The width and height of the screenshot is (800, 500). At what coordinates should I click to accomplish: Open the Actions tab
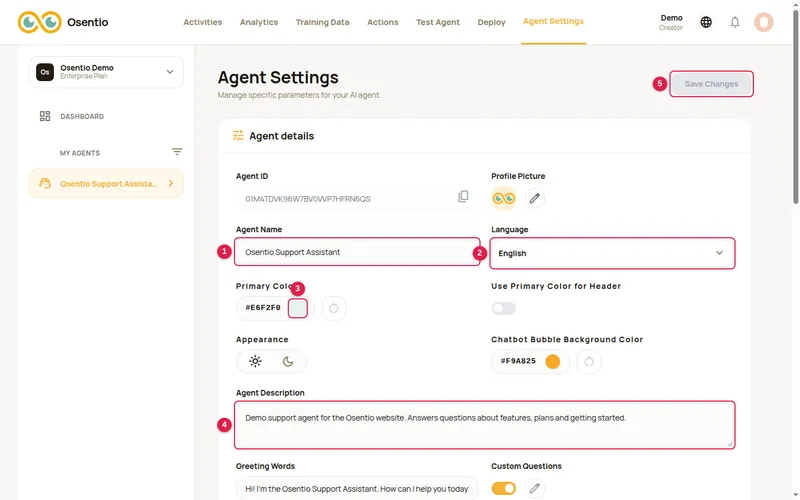[x=383, y=22]
